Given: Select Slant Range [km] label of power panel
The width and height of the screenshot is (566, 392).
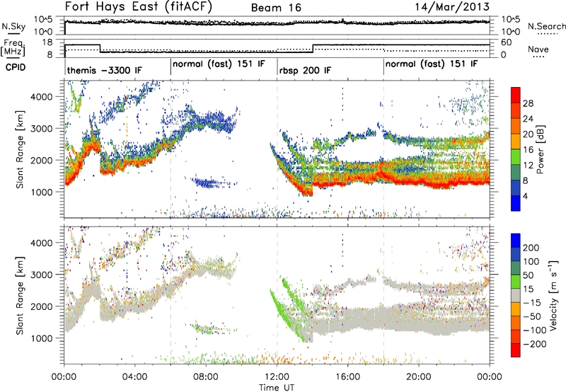Looking at the screenshot, I should 20,149.
